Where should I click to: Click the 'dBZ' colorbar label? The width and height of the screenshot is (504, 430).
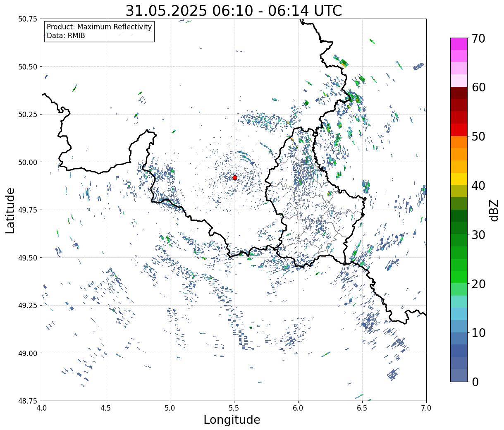(x=493, y=210)
